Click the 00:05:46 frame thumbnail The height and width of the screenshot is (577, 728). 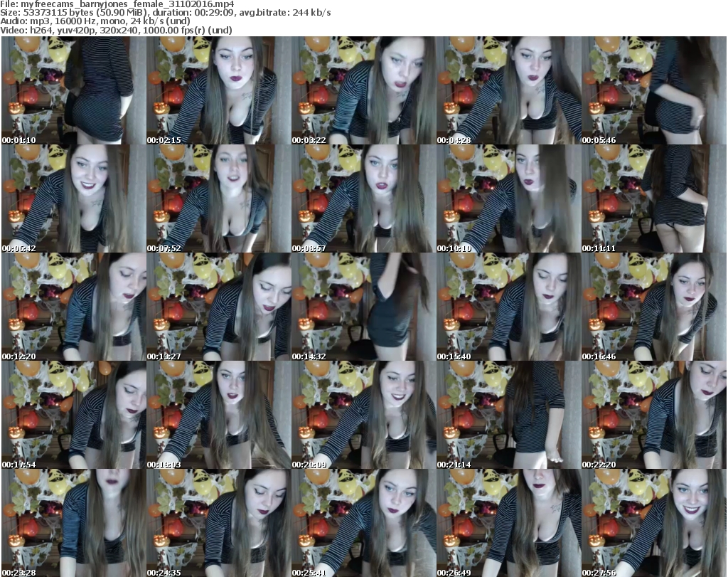tap(653, 90)
